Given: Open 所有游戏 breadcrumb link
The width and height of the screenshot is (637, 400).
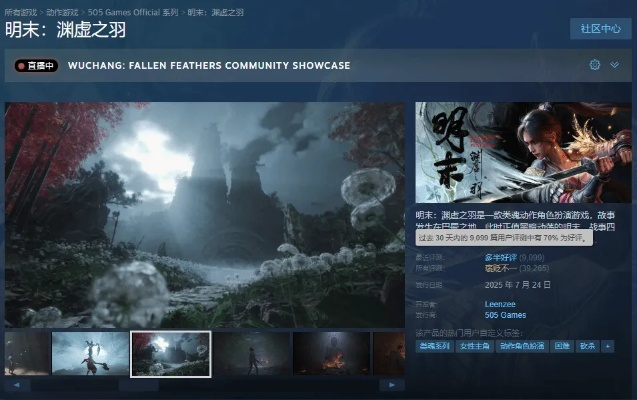Looking at the screenshot, I should click(x=23, y=10).
